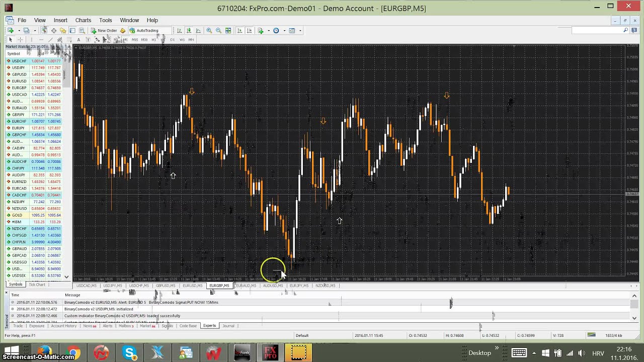Viewport: 644px width, 362px height.
Task: Open the Symbols tab in Market Watch
Action: (16, 285)
